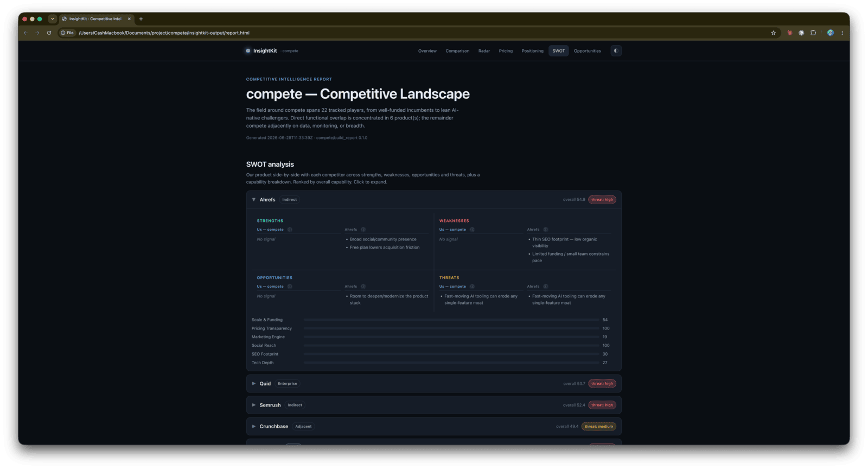The width and height of the screenshot is (868, 469).
Task: Open the browser Extensions puzzle icon
Action: (x=813, y=33)
